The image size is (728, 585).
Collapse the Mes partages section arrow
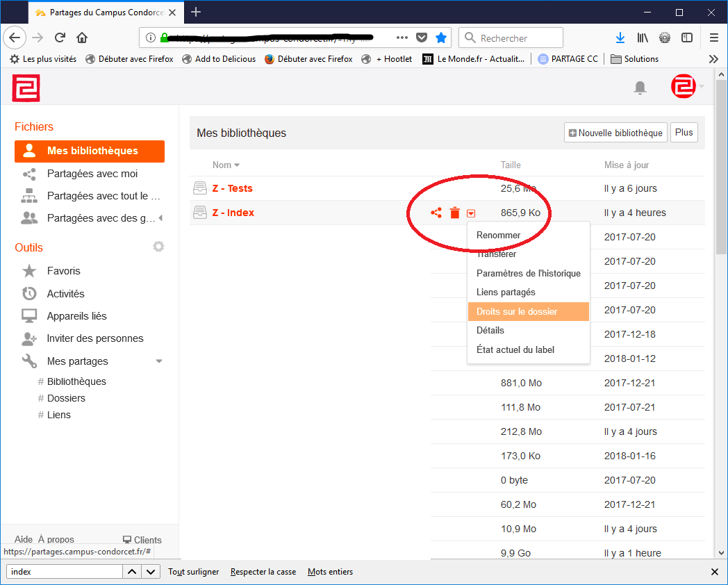(159, 361)
